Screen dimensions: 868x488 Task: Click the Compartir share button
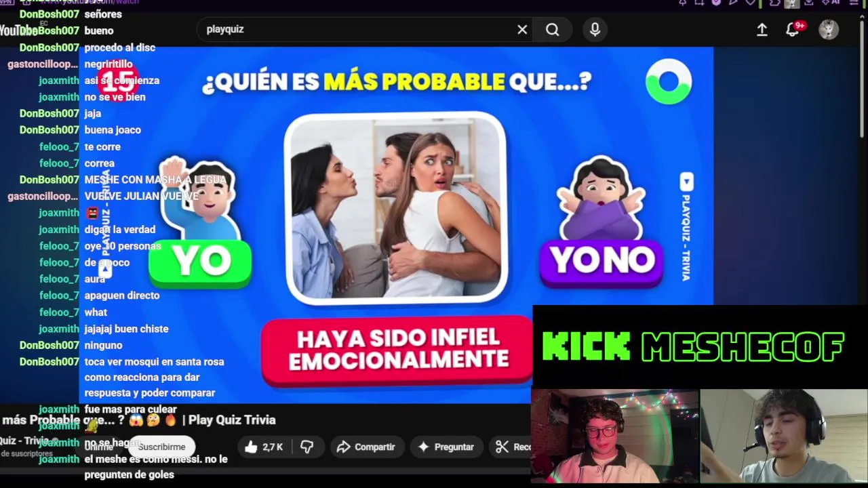tap(366, 447)
